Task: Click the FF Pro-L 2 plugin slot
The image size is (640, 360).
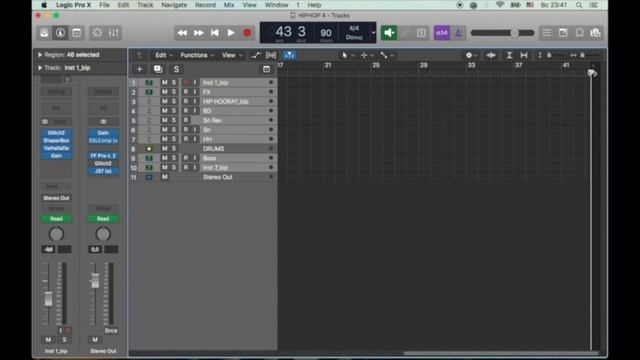Action: [x=103, y=156]
